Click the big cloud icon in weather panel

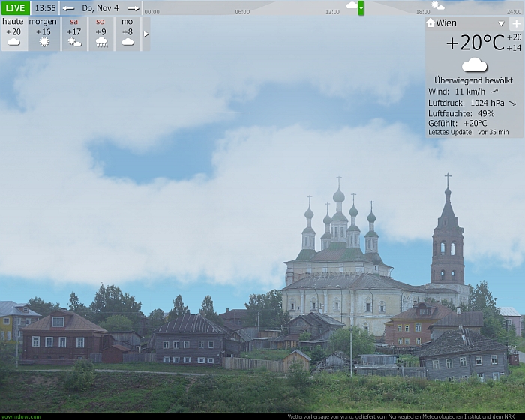coord(475,65)
